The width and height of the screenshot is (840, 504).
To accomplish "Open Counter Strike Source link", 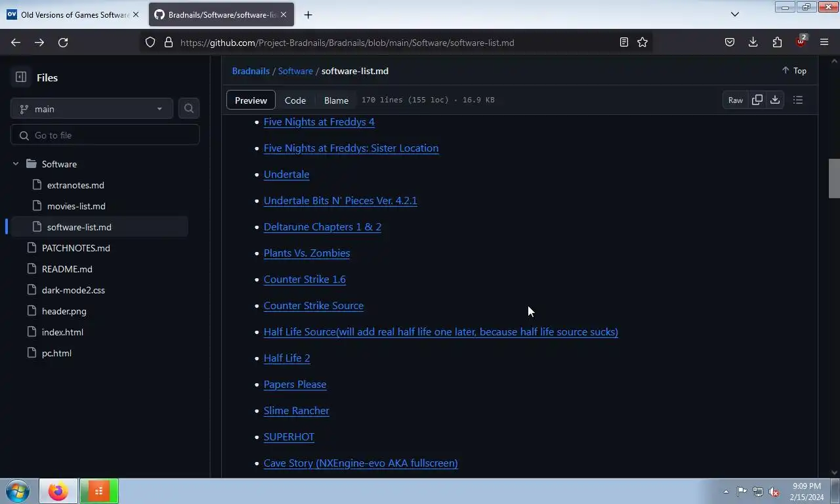I will 314,305.
